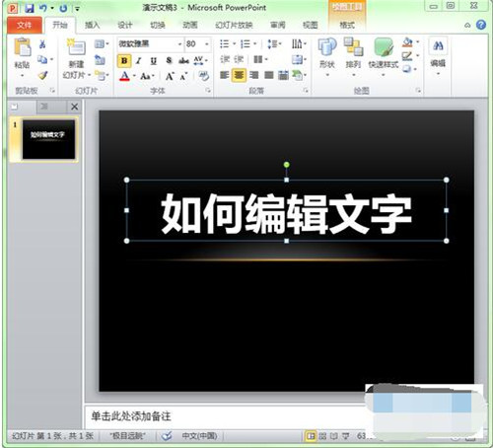
Task: Activate the Format Painter brush
Action: pos(42,75)
